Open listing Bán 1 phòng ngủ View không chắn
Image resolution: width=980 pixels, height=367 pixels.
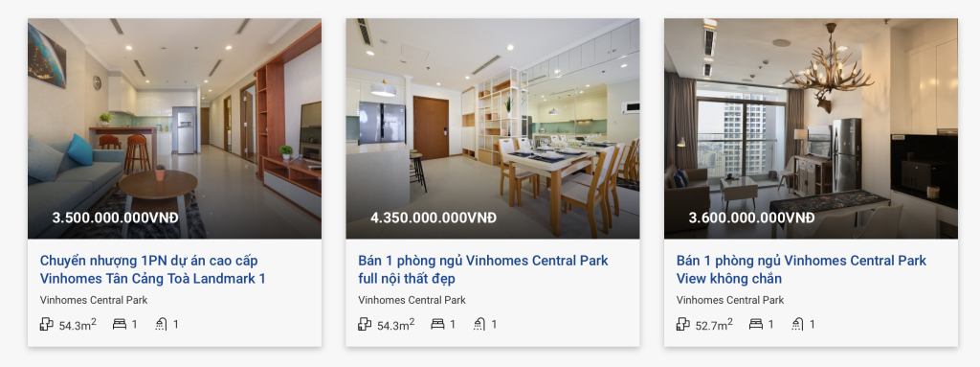pos(801,269)
